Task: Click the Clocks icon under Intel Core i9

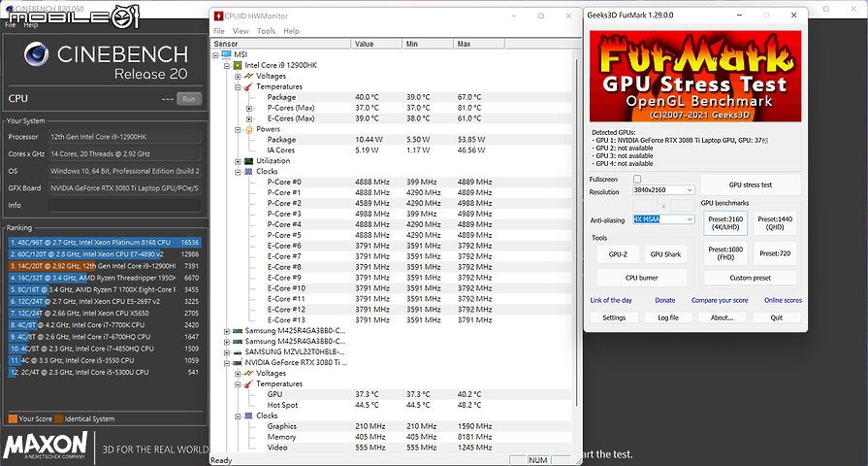Action: (248, 172)
